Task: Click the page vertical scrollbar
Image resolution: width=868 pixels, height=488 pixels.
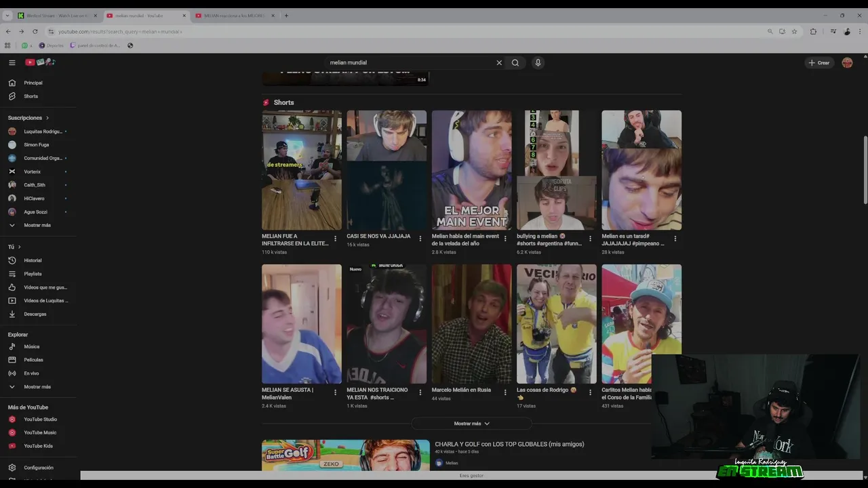Action: pyautogui.click(x=865, y=169)
